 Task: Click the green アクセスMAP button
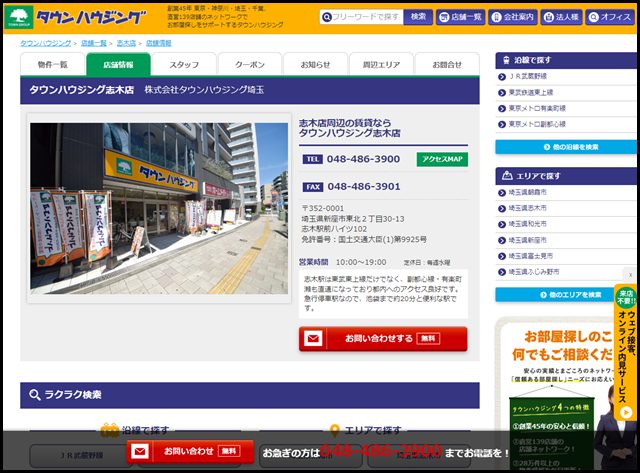[x=442, y=159]
